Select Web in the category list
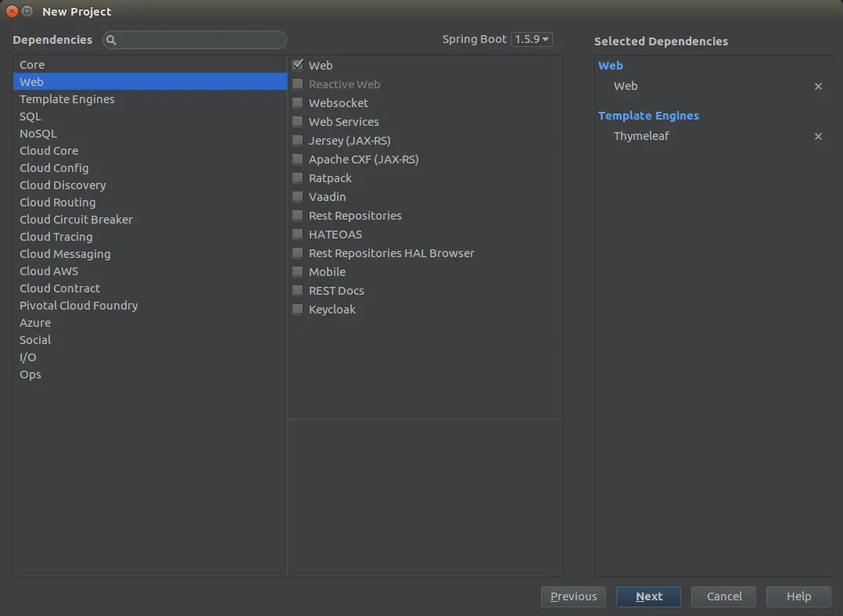Viewport: 843px width, 616px height. [x=150, y=82]
